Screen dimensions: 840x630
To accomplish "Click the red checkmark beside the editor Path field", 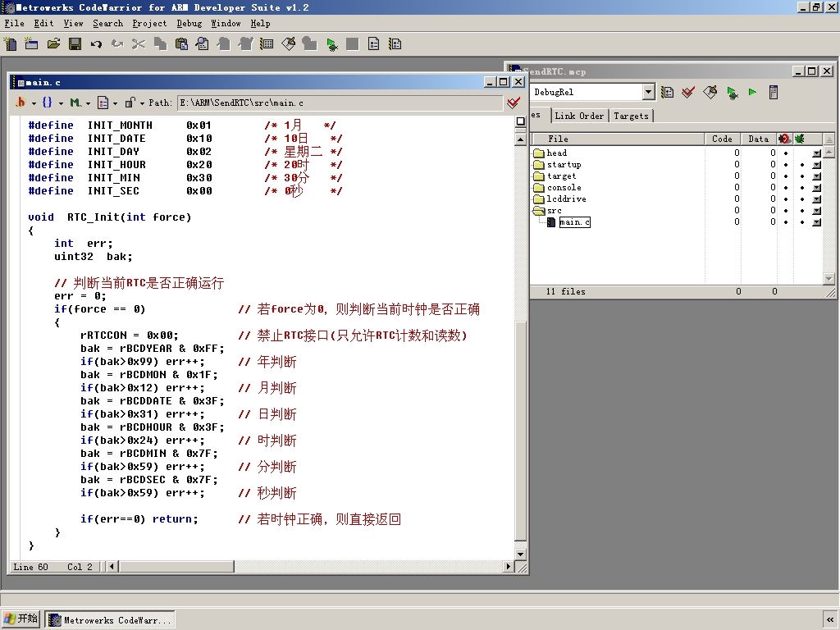I will [x=514, y=103].
